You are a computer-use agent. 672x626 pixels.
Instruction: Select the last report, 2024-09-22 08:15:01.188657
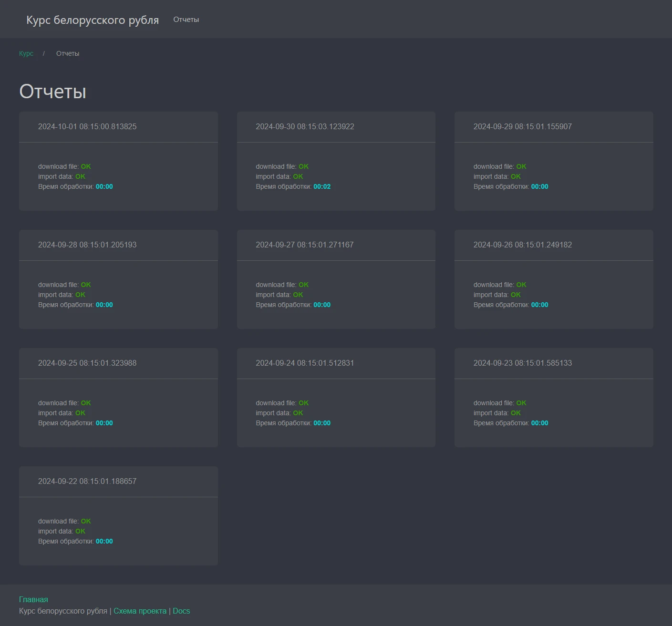pos(87,481)
